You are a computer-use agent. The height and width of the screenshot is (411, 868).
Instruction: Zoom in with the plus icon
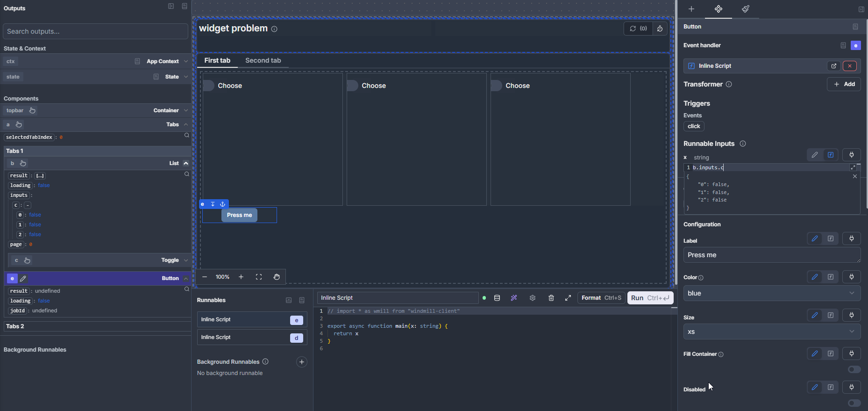(x=241, y=277)
